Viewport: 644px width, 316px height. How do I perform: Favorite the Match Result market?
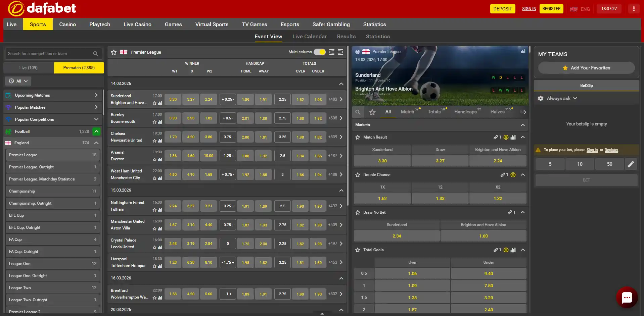pyautogui.click(x=358, y=137)
